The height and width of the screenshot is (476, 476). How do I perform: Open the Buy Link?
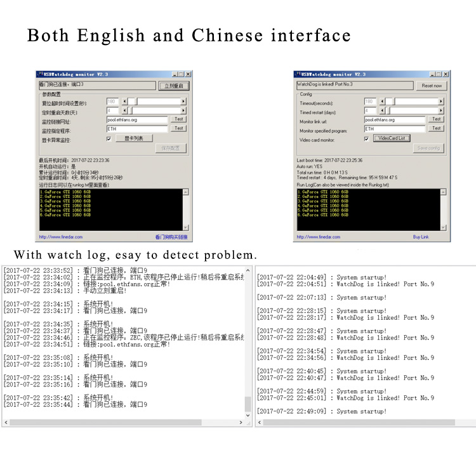click(421, 237)
